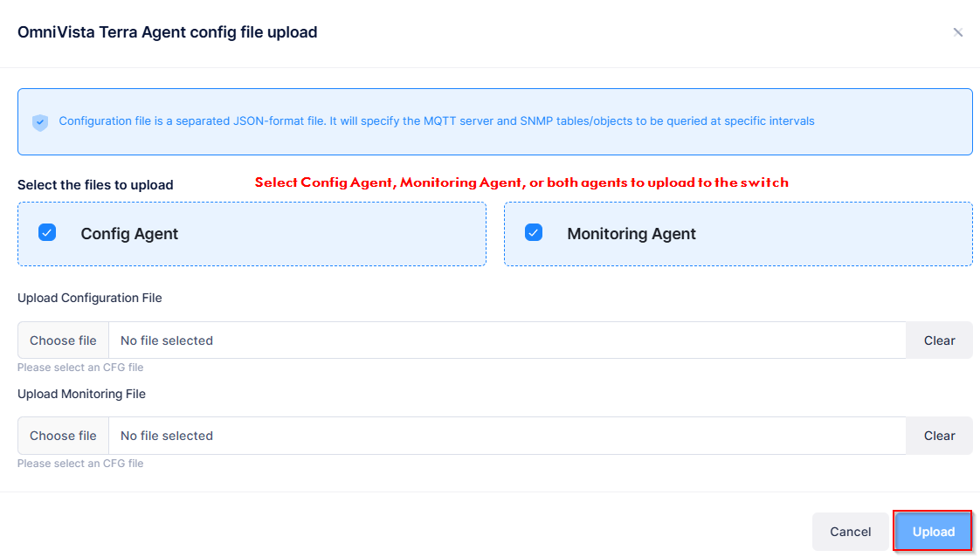Click the Configuration File 'No file selected' field
Viewport: 980px width, 557px height.
[x=507, y=340]
